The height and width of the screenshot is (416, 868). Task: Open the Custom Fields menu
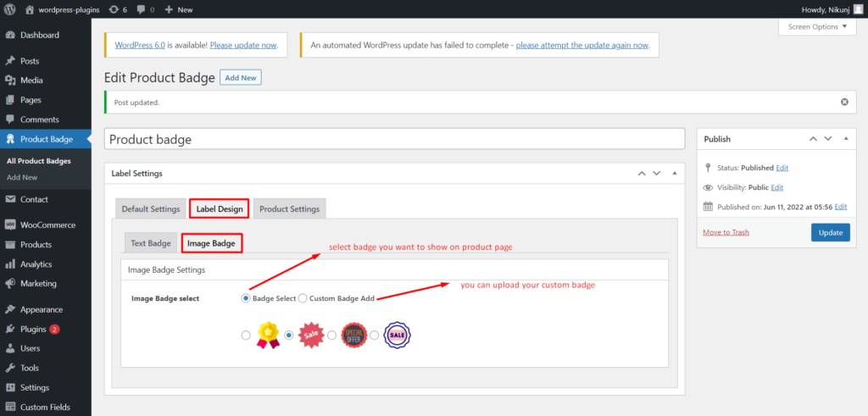(46, 408)
